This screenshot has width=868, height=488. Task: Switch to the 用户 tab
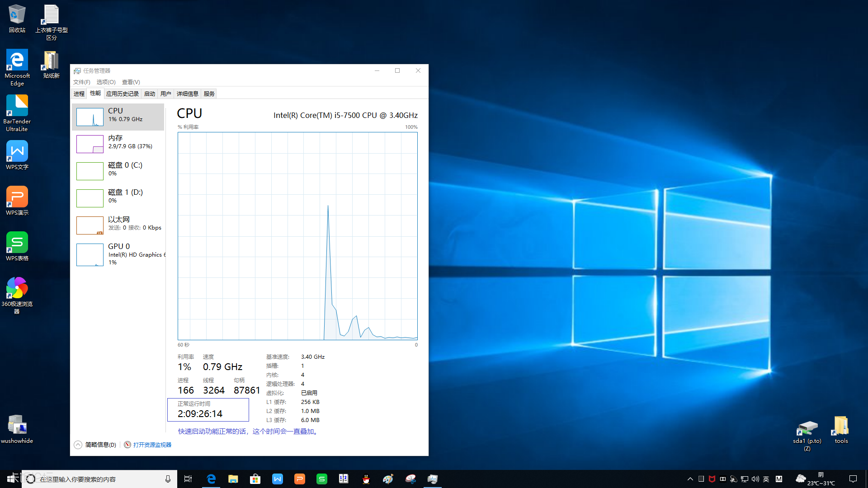point(166,94)
